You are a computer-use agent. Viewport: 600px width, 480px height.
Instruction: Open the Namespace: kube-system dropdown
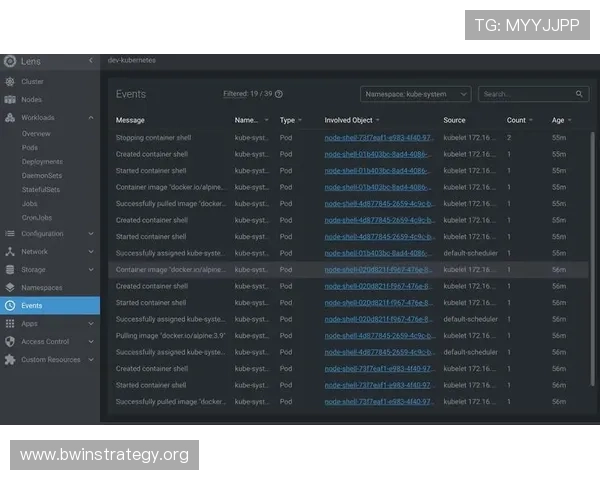click(x=416, y=94)
